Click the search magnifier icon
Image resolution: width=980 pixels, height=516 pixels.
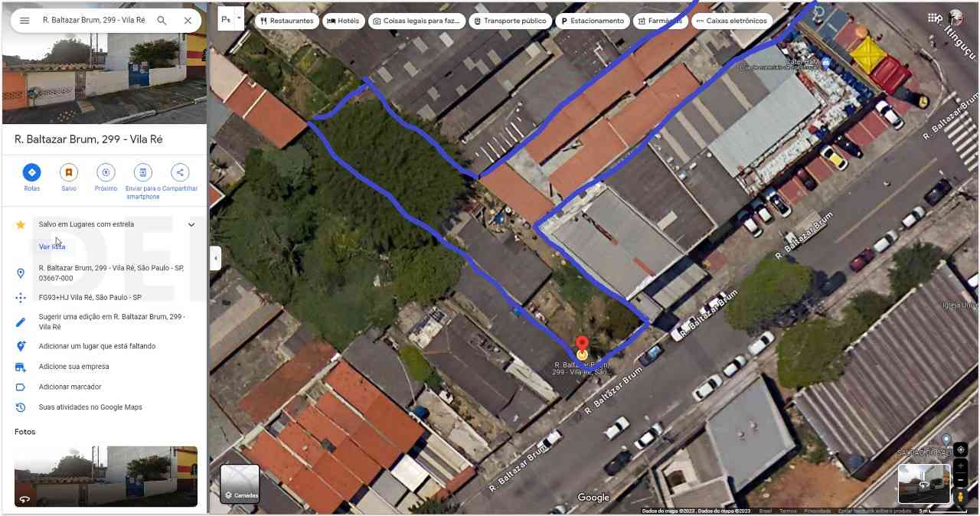tap(162, 21)
